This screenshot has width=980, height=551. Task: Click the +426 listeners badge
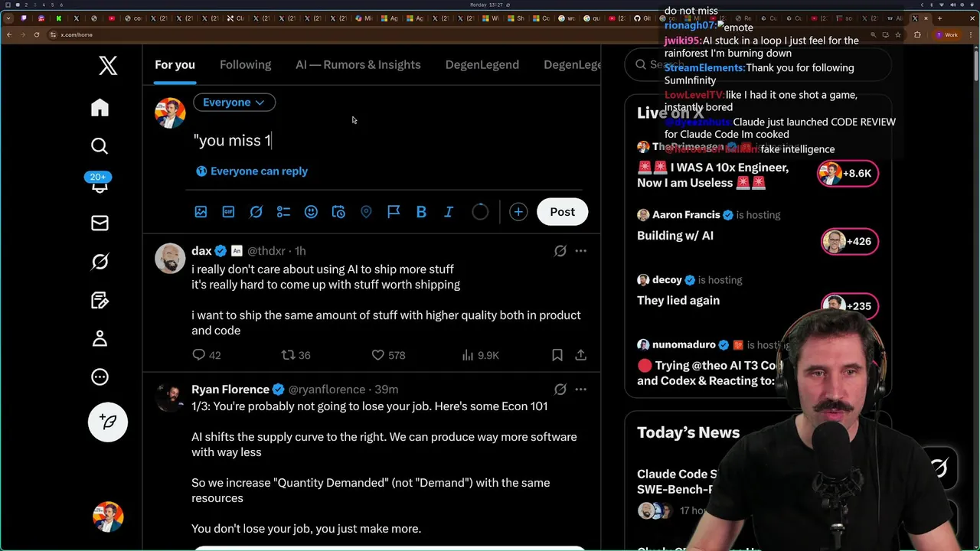[x=849, y=241]
